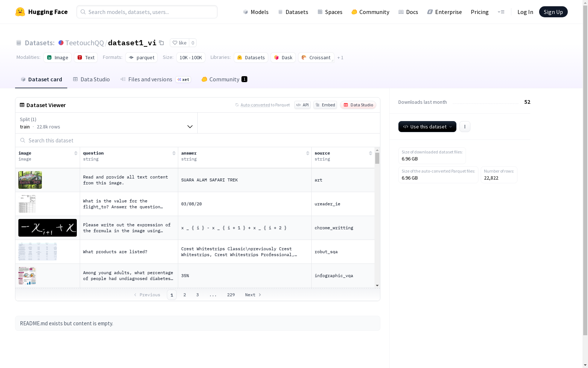Viewport: 588px width, 368px height.
Task: Click the Hugging Face logo icon
Action: pos(20,12)
